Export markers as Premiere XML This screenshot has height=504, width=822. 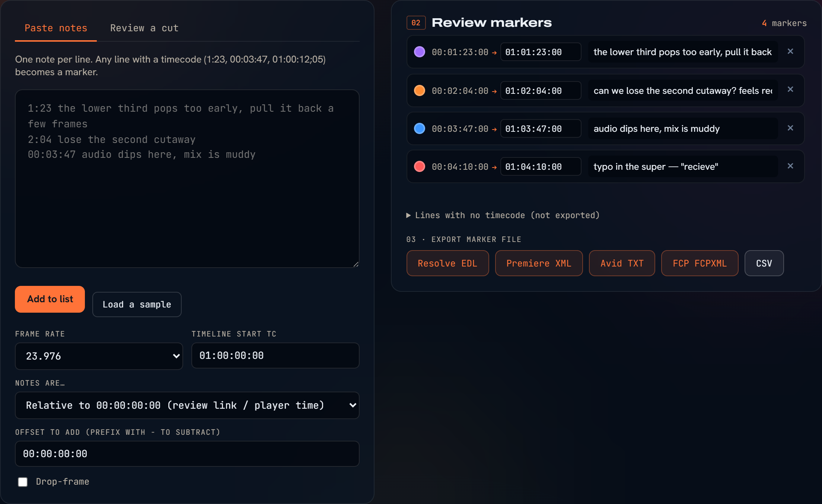(x=539, y=263)
